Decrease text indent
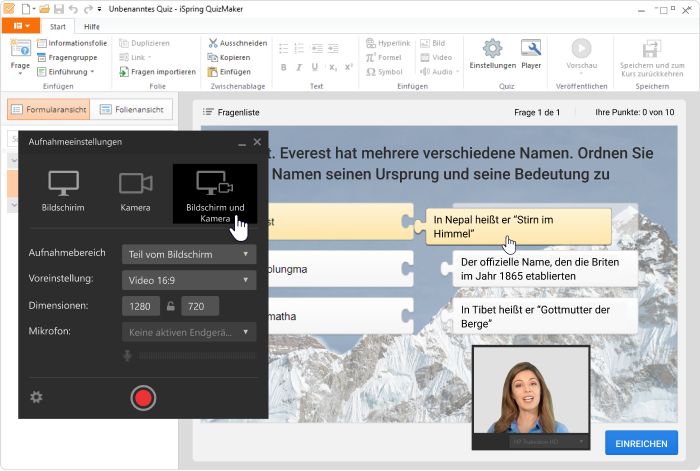This screenshot has height=471, width=700. coord(317,48)
